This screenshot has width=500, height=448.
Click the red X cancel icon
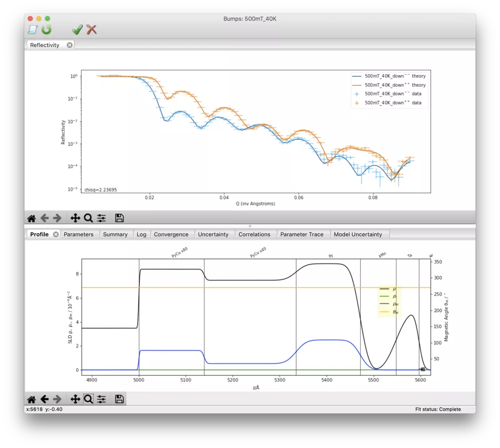[x=92, y=30]
